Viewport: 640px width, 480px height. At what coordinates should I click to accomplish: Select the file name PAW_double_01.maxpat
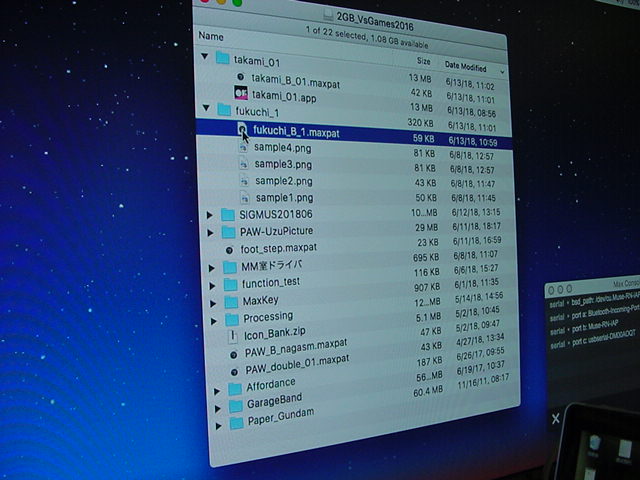click(x=297, y=364)
